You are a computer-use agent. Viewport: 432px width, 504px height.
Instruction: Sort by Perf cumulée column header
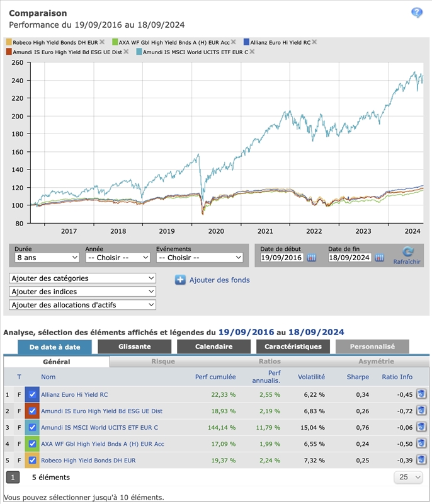(215, 377)
